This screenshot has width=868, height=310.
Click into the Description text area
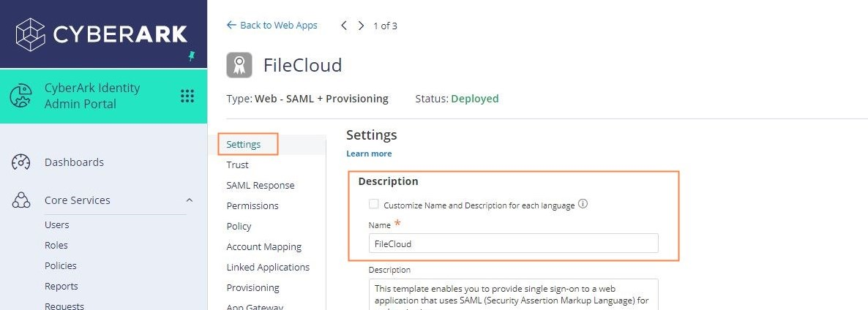513,294
